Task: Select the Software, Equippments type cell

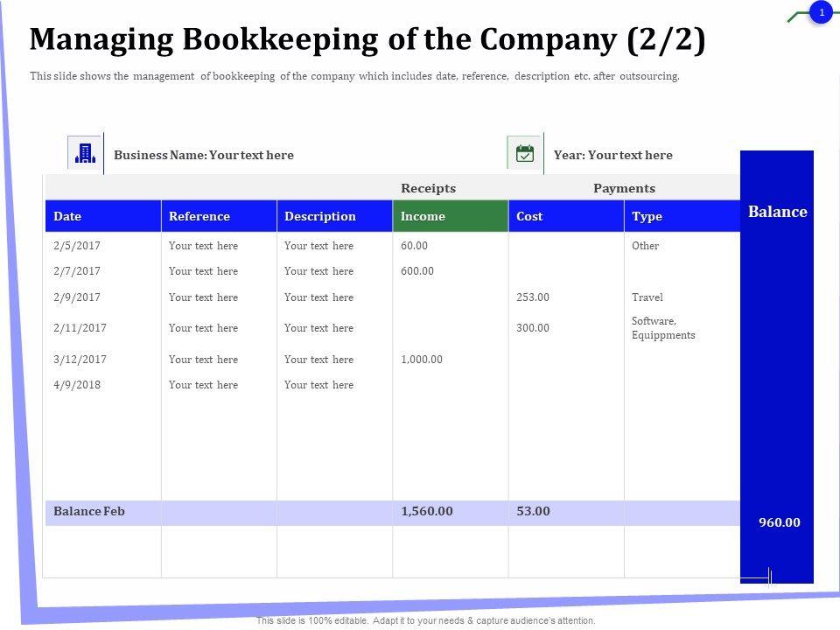Action: pos(663,328)
